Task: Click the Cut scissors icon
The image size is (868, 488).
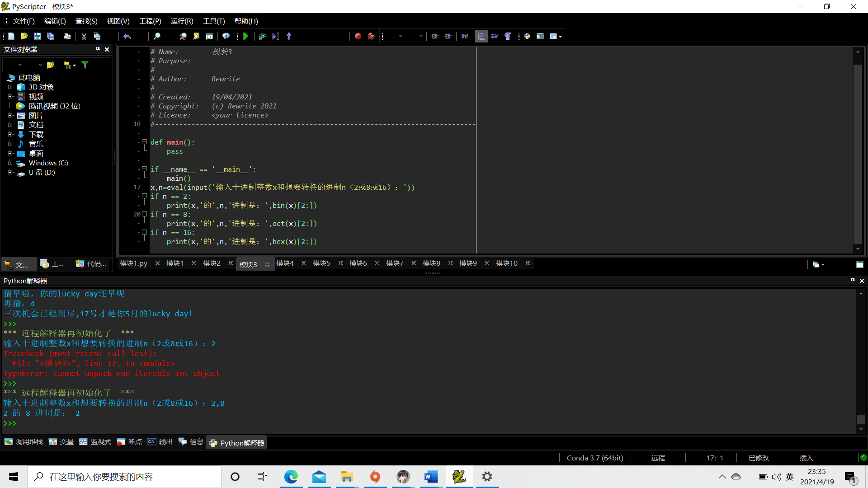Action: [x=84, y=36]
